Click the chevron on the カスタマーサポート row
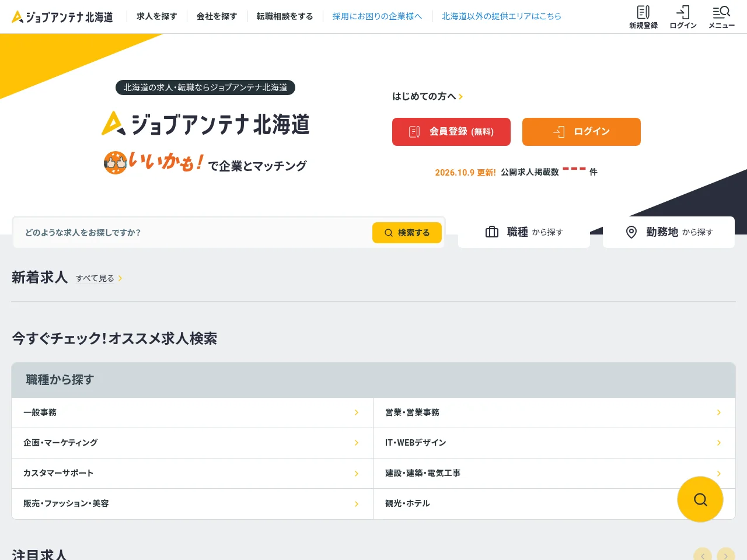Screen dimensions: 747x560 tap(357, 473)
